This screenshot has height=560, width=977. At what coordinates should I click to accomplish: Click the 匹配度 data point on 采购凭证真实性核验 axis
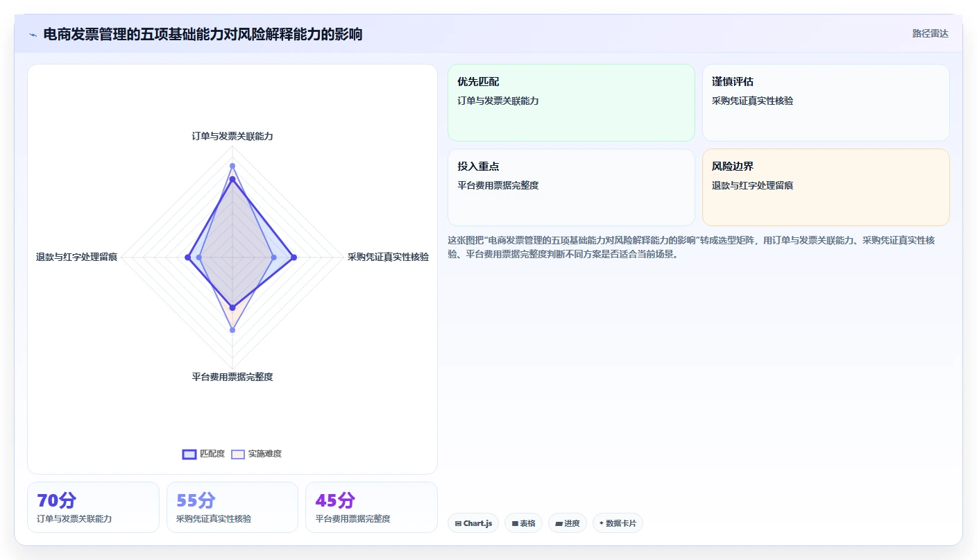[294, 257]
